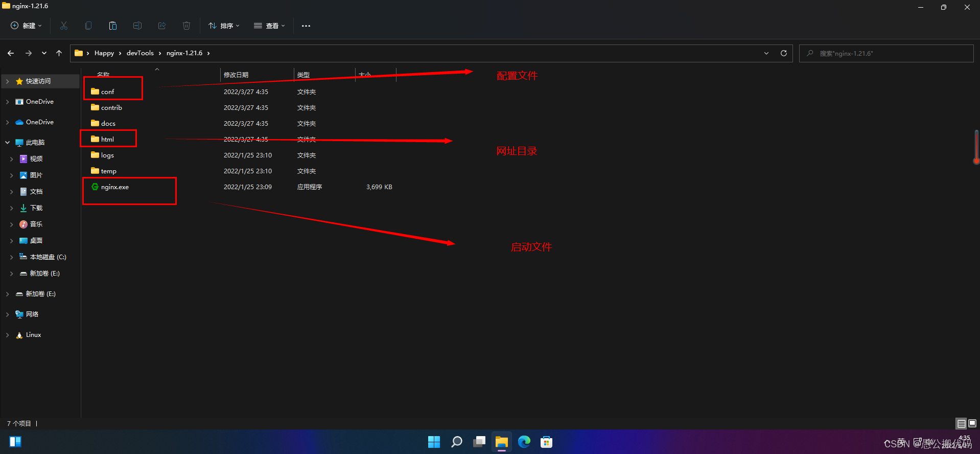
Task: Go back with the left arrow
Action: coord(11,53)
